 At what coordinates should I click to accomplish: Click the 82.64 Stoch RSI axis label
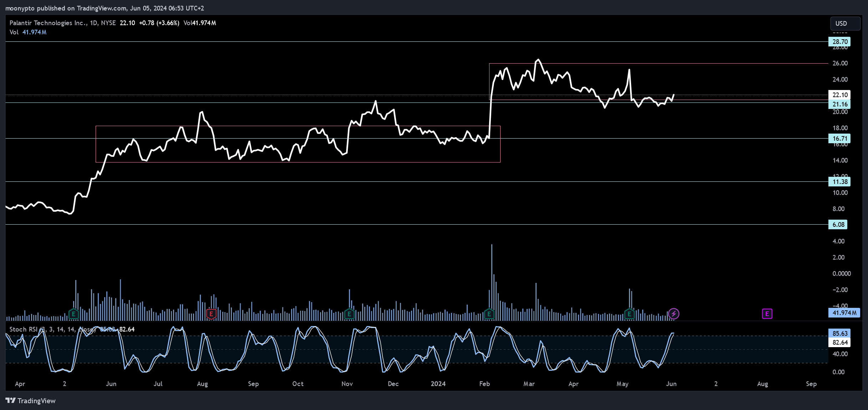coord(840,342)
